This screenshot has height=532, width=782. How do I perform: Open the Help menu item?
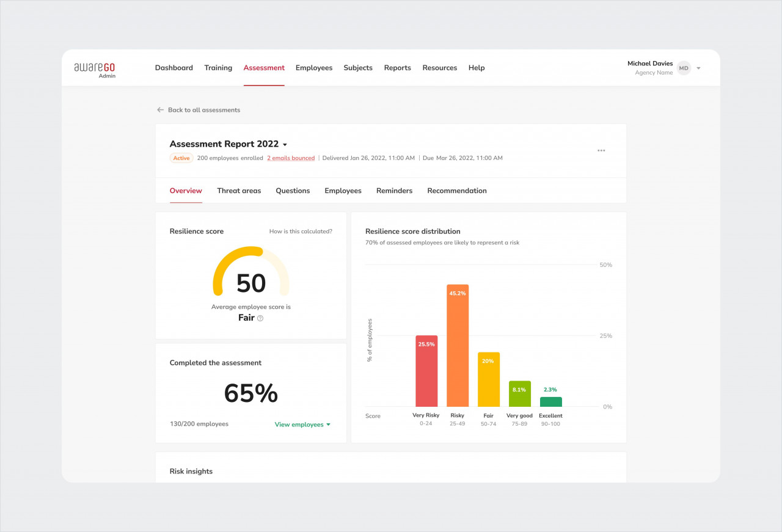pos(477,68)
